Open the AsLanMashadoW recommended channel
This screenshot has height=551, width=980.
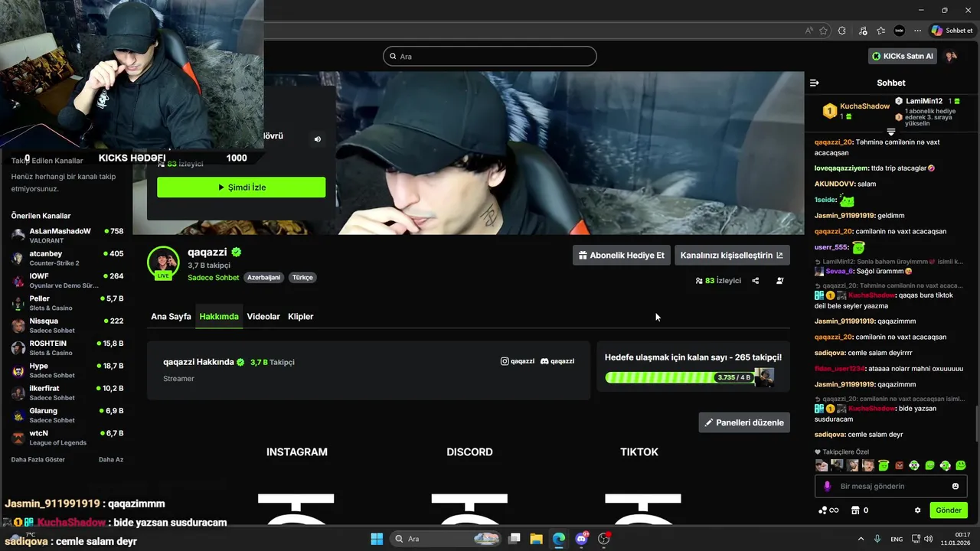point(67,236)
